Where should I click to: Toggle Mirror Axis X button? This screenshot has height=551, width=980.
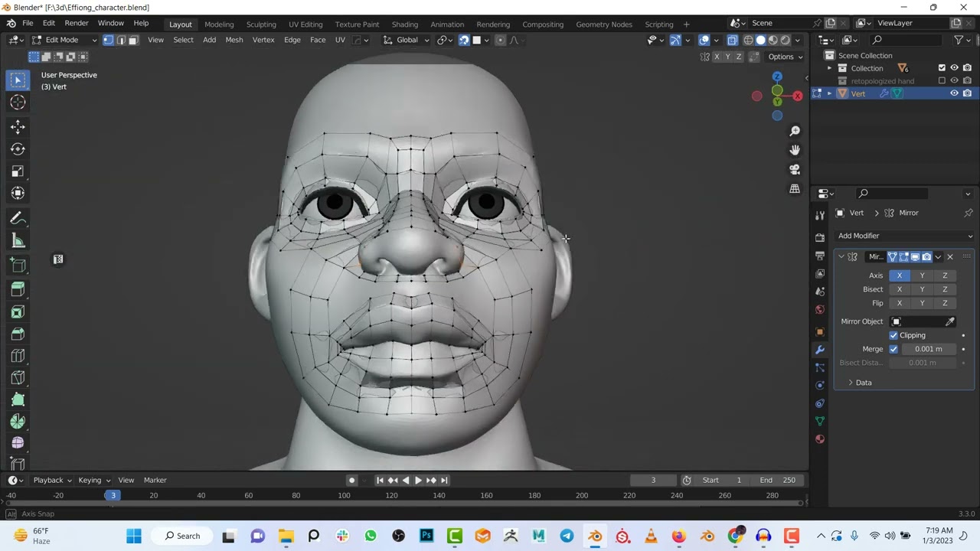pyautogui.click(x=899, y=275)
